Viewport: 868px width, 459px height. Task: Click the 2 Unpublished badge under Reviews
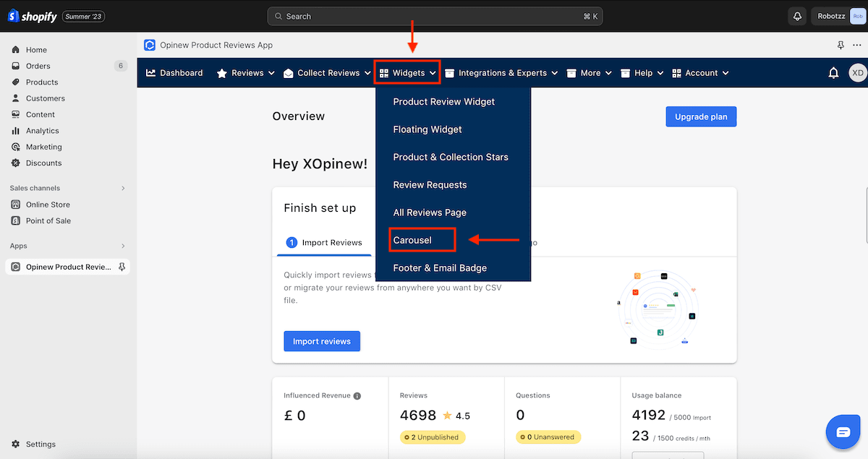tap(432, 437)
